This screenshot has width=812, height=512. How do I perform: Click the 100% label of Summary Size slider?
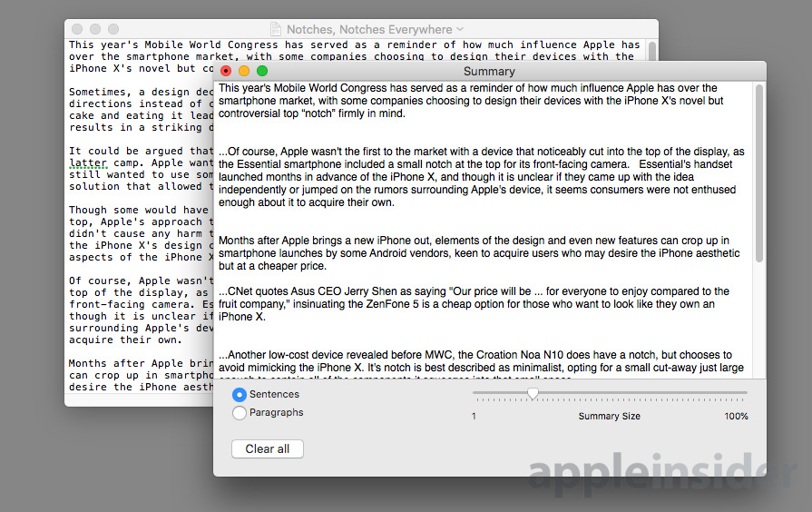[x=736, y=416]
